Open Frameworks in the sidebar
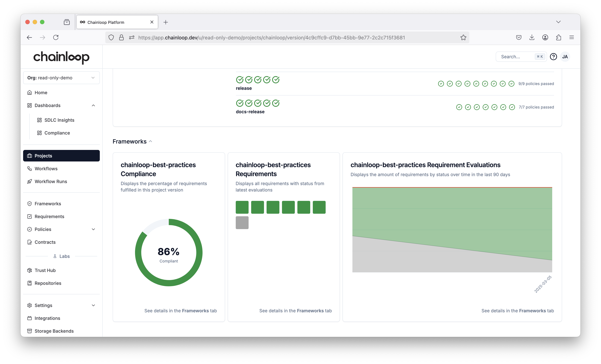 coord(61,204)
